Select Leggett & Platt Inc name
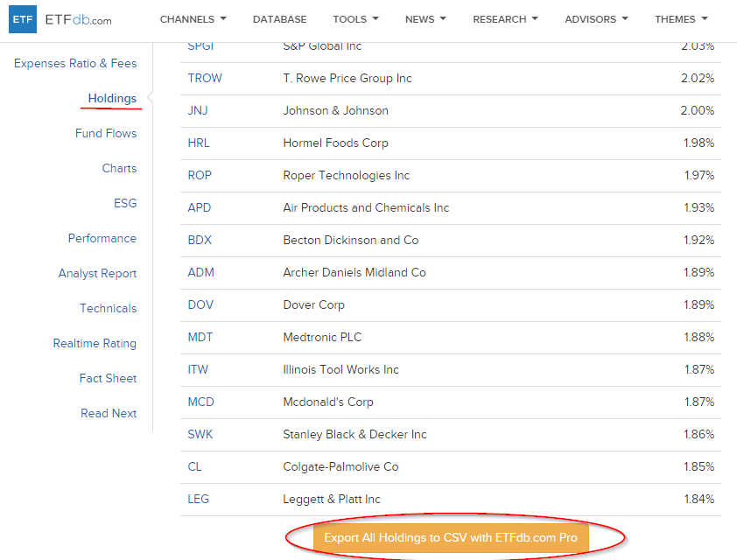The width and height of the screenshot is (737, 560). pos(332,500)
